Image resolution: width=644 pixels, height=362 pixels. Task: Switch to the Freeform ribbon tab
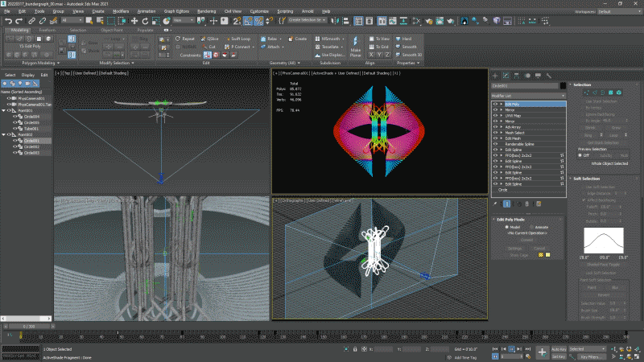[47, 30]
